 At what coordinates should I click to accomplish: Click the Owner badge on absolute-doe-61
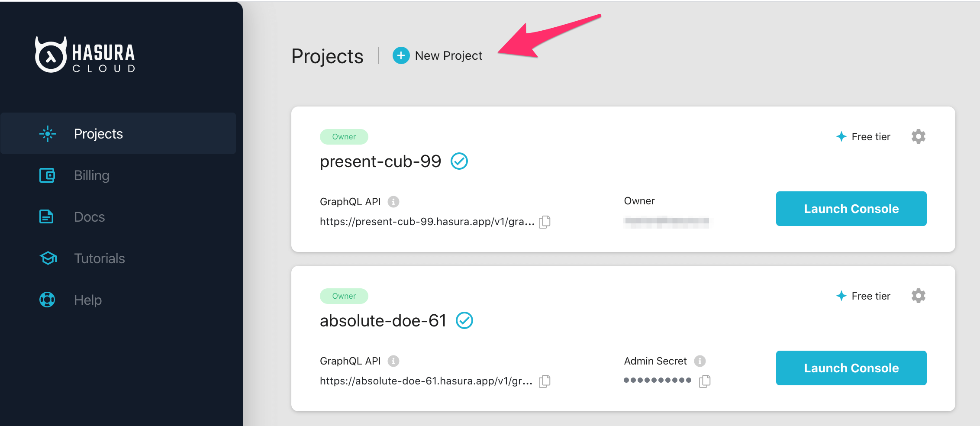(x=344, y=296)
